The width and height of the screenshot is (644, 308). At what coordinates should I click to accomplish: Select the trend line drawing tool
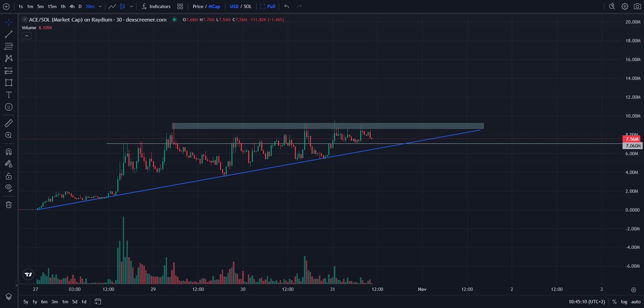[9, 34]
